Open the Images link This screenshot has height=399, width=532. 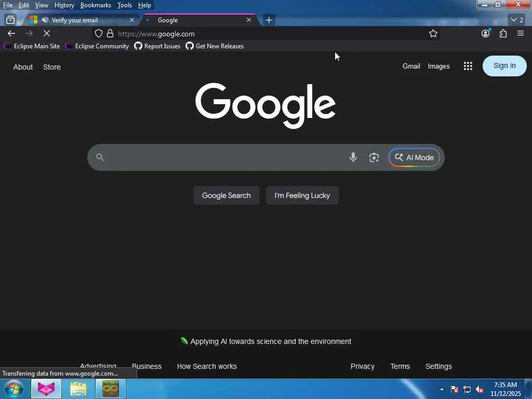[438, 66]
